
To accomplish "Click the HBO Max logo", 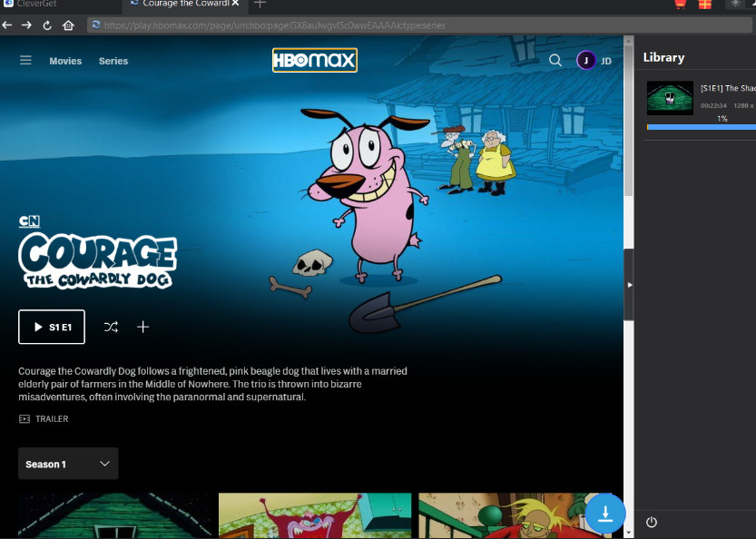I will (x=315, y=60).
